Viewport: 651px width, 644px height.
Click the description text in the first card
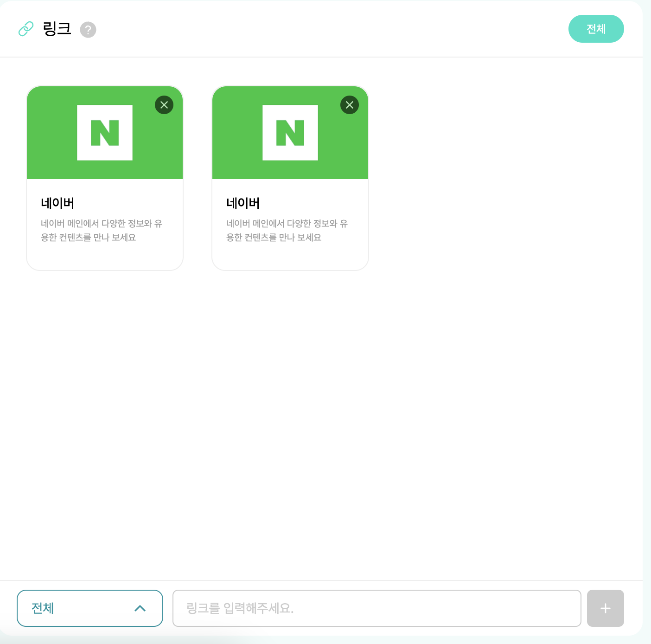tap(102, 231)
